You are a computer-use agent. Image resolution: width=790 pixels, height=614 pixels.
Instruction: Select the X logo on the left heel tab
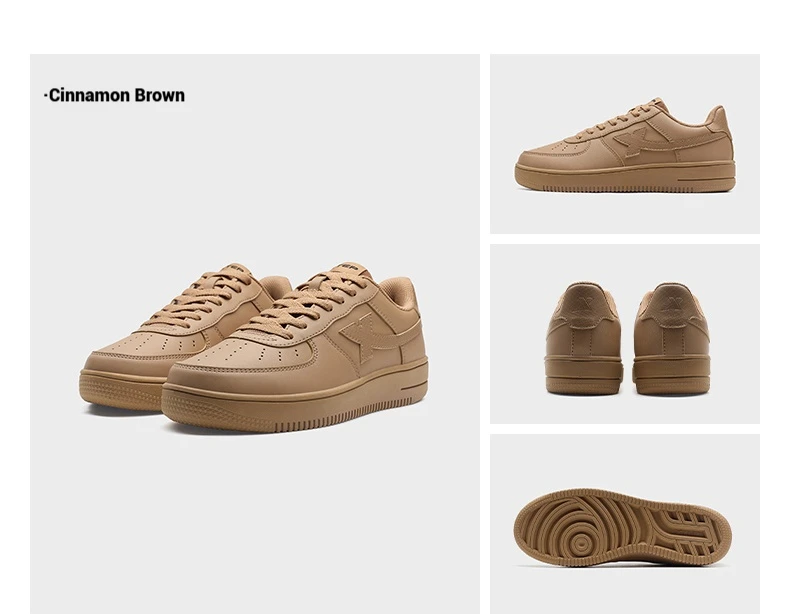tap(584, 304)
